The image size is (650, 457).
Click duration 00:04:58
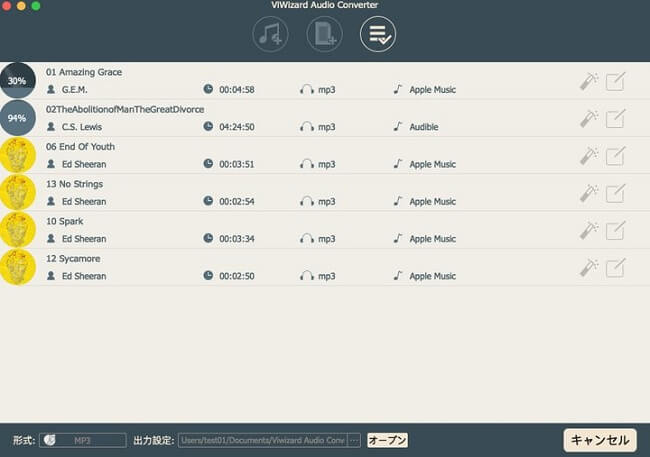click(237, 90)
